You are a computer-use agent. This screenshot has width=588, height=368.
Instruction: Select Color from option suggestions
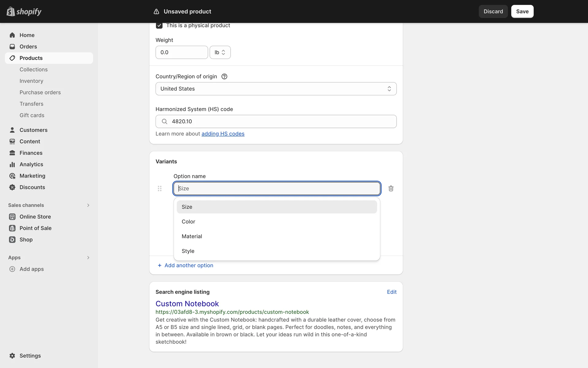(x=188, y=222)
